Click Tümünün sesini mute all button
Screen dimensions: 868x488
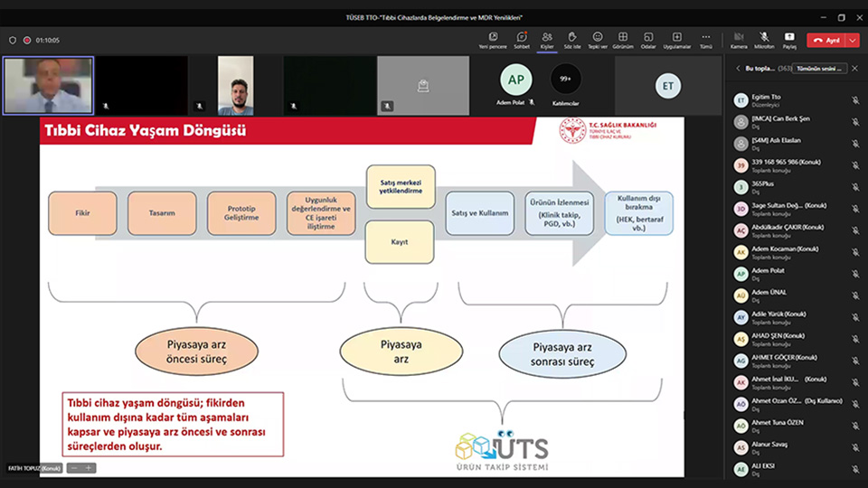(819, 69)
